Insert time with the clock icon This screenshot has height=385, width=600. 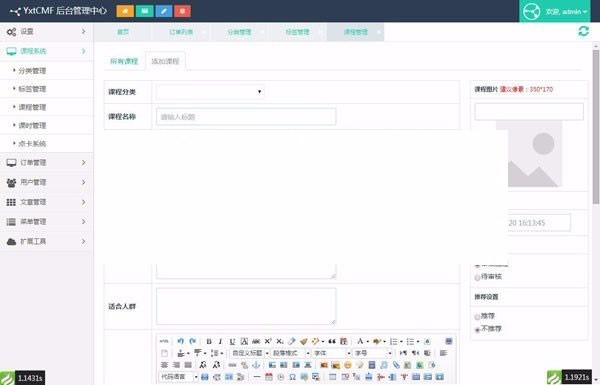coord(280,377)
